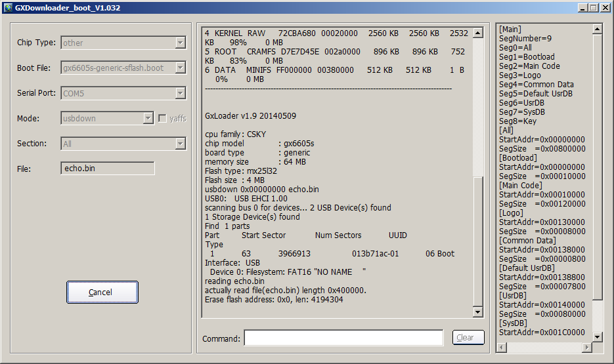Open the Chip Type dropdown
Viewport: 614px width, 364px height.
click(x=180, y=43)
